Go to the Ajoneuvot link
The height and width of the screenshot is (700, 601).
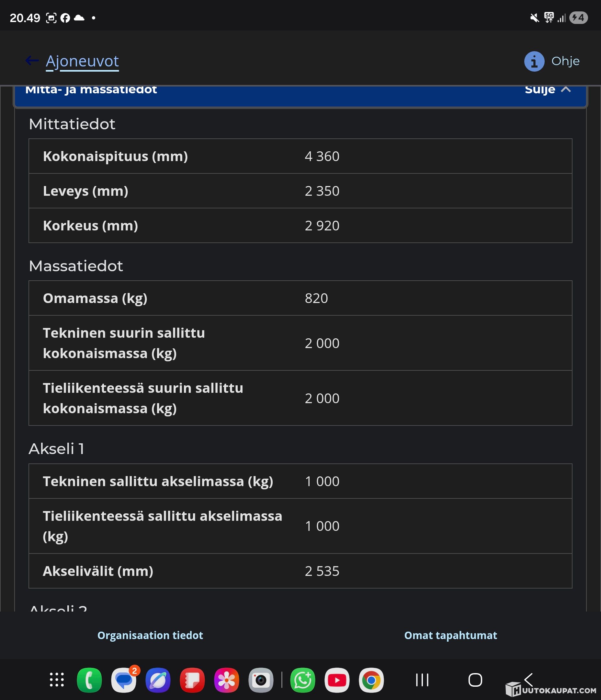(x=82, y=62)
